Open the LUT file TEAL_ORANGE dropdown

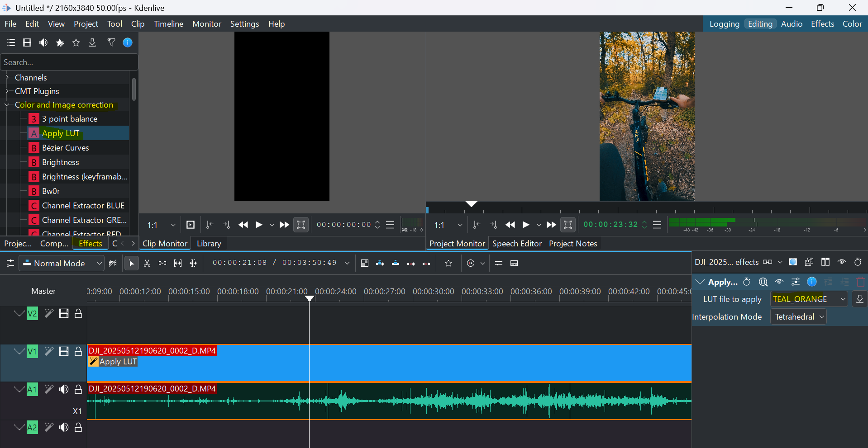tap(809, 299)
